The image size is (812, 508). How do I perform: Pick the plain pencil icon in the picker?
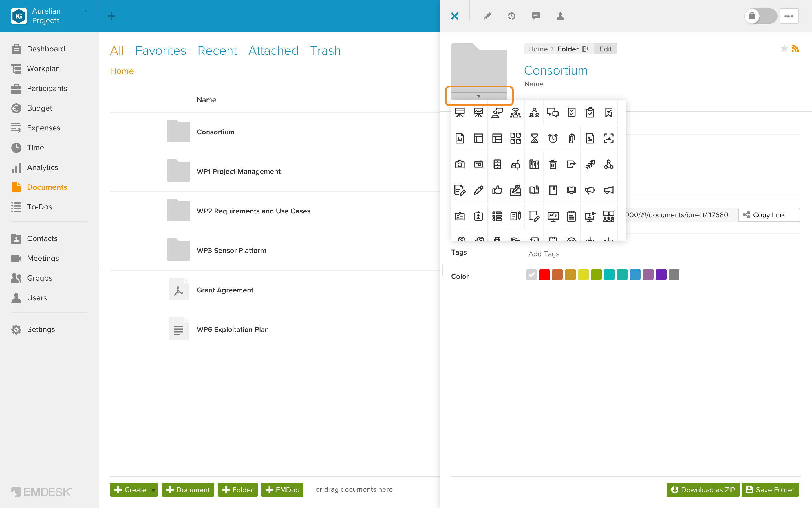[478, 190]
